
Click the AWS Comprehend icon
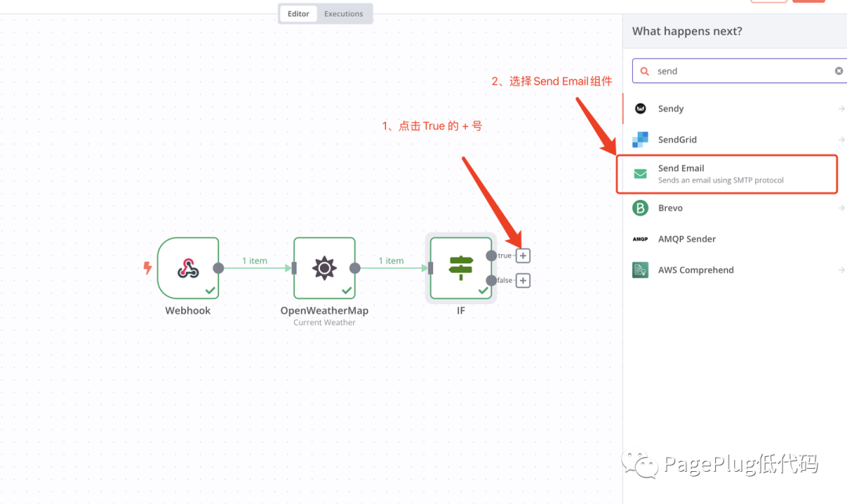pos(640,270)
